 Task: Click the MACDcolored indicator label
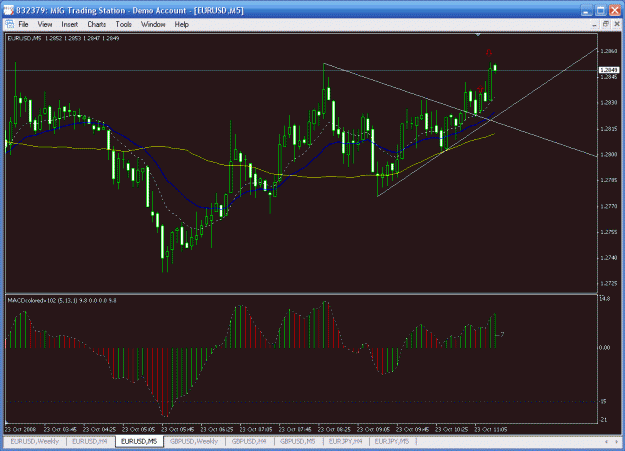(62, 301)
